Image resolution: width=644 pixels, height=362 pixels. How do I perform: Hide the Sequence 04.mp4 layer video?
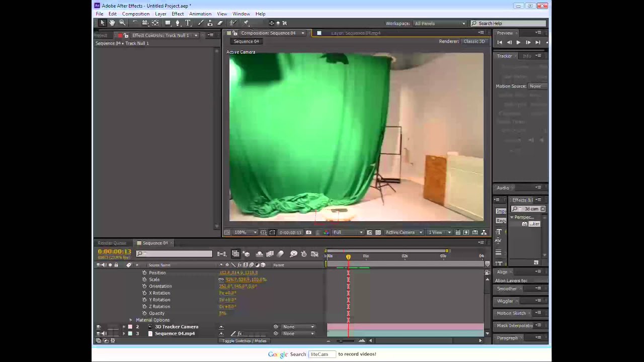98,333
